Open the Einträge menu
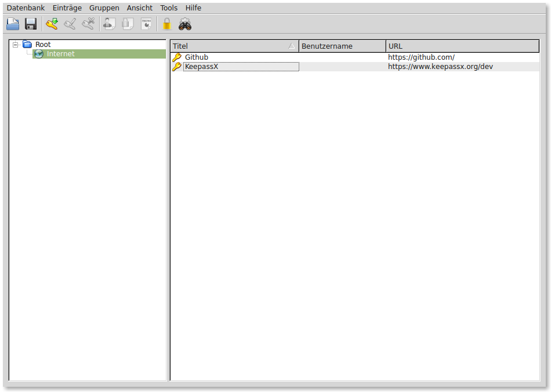Screen dimensions: 551x392 pos(67,8)
